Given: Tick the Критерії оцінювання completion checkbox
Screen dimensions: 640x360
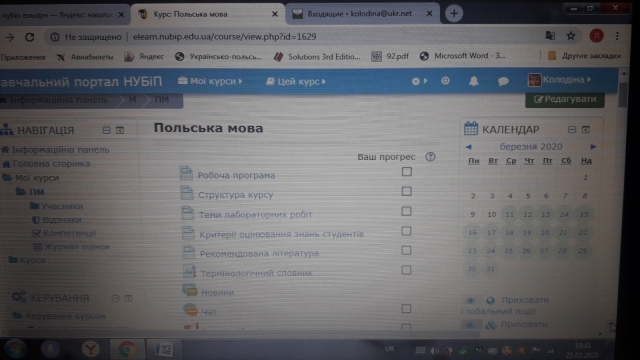Looking at the screenshot, I should [406, 231].
